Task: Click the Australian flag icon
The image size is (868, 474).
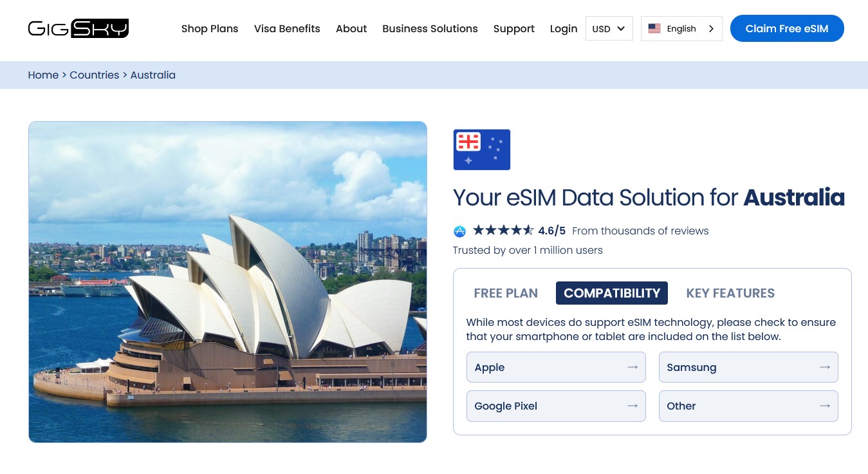Action: (x=481, y=149)
